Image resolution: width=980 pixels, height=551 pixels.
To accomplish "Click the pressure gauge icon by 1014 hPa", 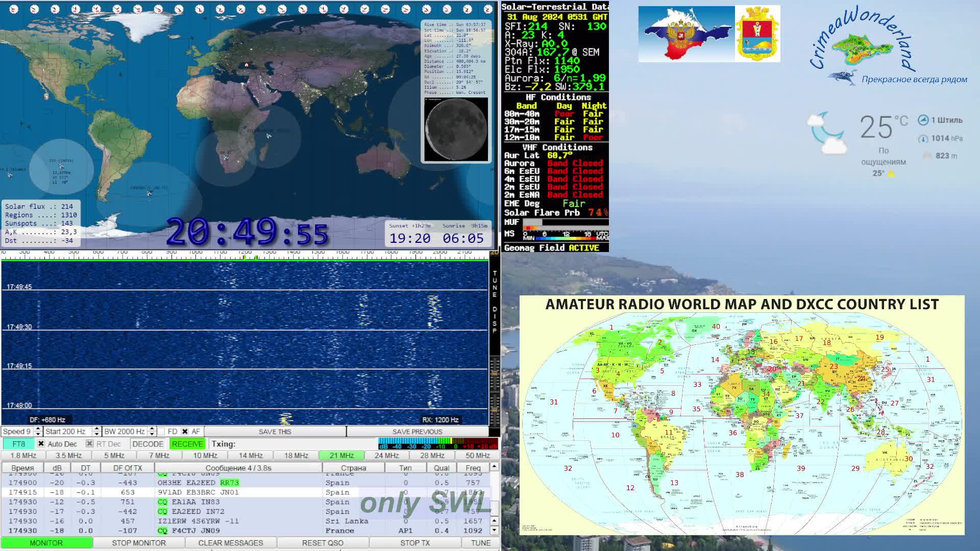I will click(923, 139).
